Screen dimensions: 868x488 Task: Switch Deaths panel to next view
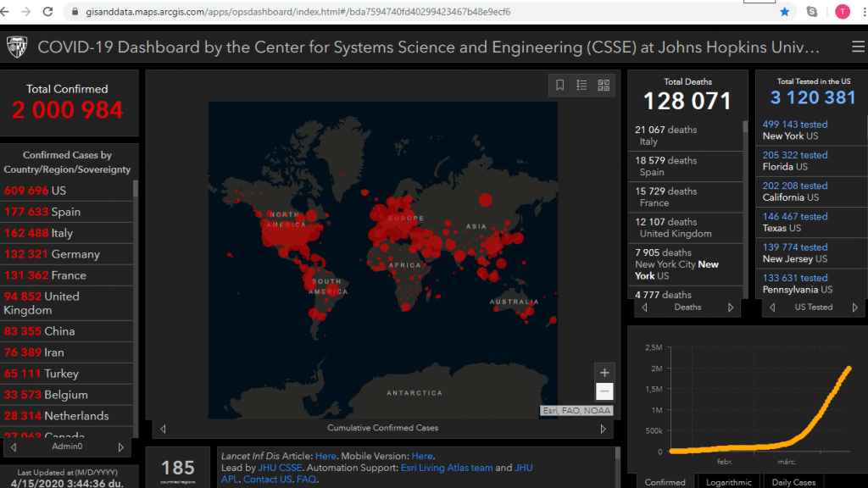731,308
